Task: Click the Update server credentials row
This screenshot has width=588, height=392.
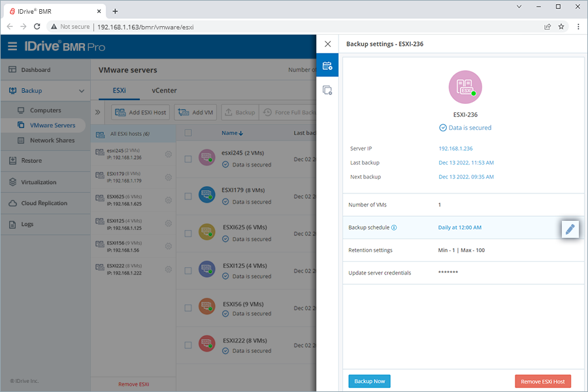Action: (463, 272)
